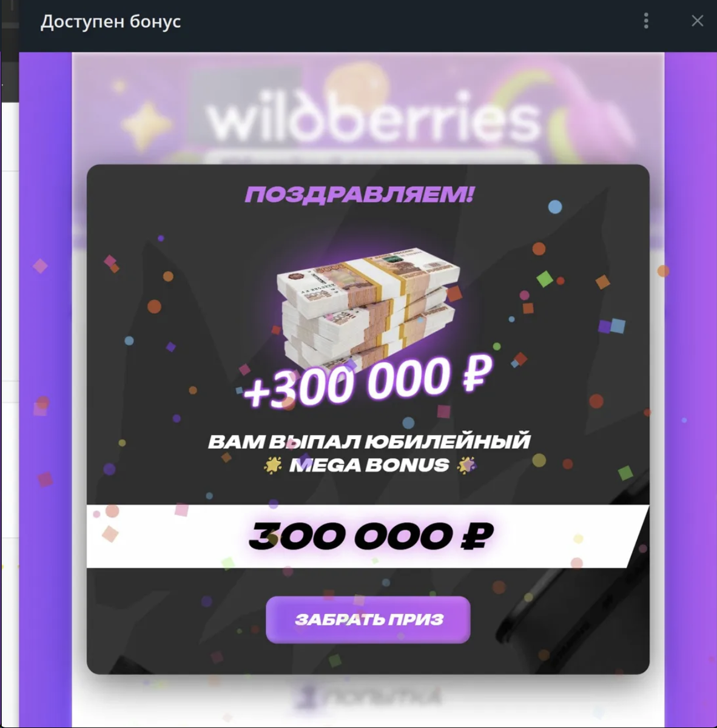
Task: Click the blurred attempts label below the card
Action: pyautogui.click(x=368, y=698)
